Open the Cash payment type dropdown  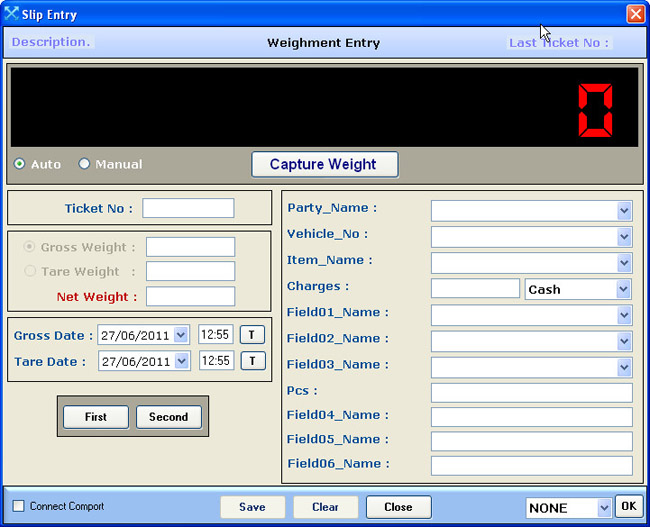(624, 289)
